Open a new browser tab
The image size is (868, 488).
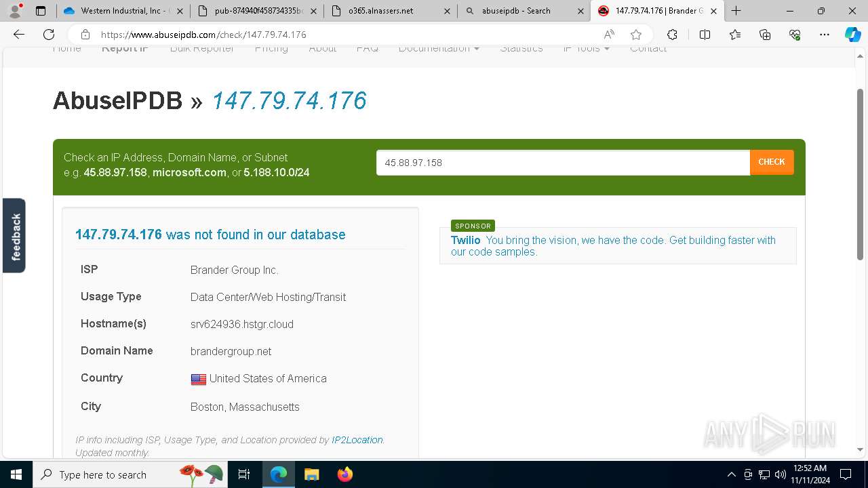click(736, 11)
